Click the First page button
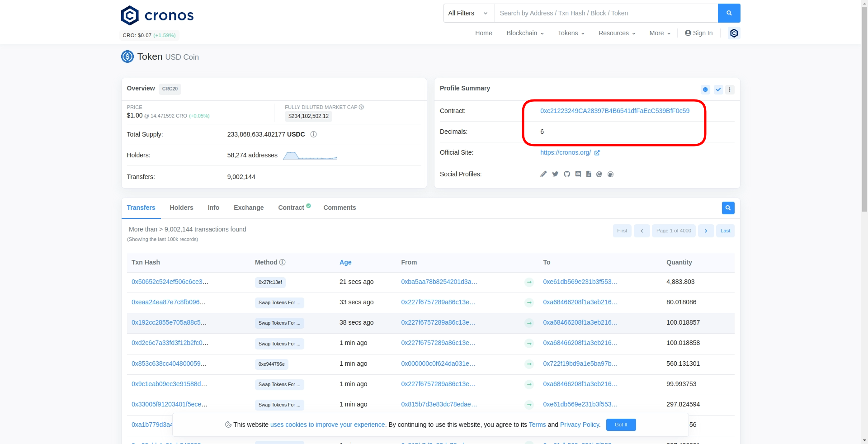The width and height of the screenshot is (868, 444). (622, 231)
